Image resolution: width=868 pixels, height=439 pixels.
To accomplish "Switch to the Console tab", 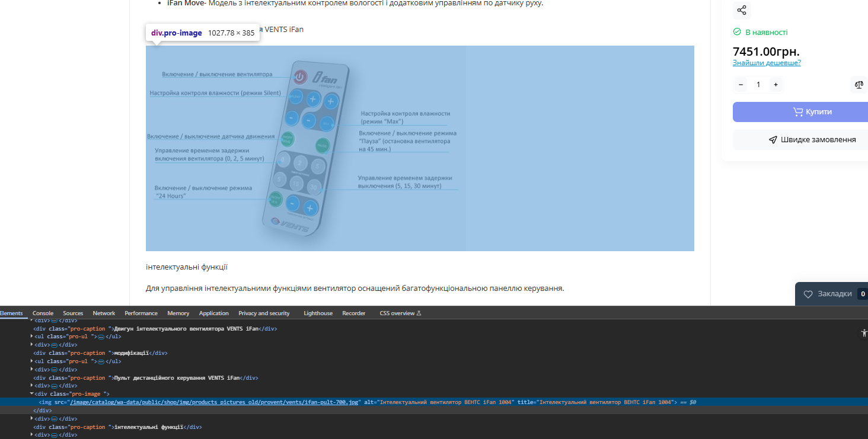I will coord(43,313).
